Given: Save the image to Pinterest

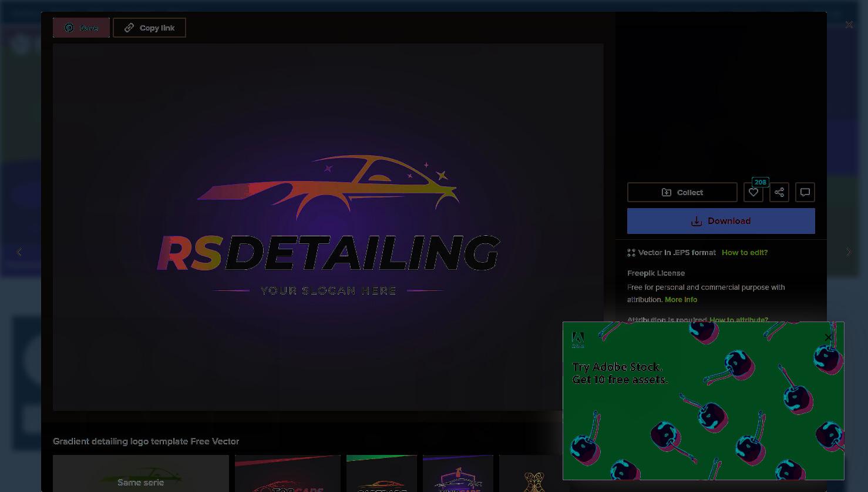Looking at the screenshot, I should tap(81, 28).
